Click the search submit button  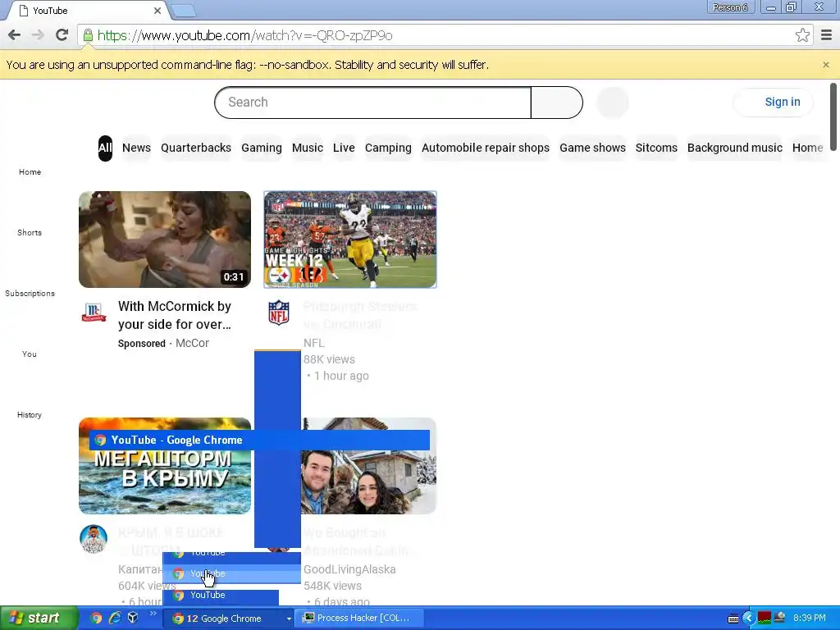point(557,103)
